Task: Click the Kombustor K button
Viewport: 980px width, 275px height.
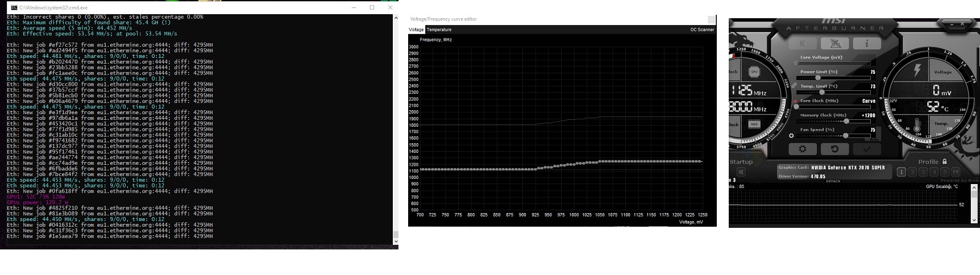Action: coord(803,43)
